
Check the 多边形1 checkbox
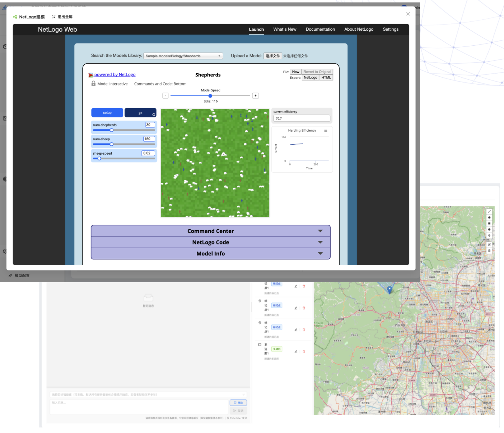pos(260,345)
